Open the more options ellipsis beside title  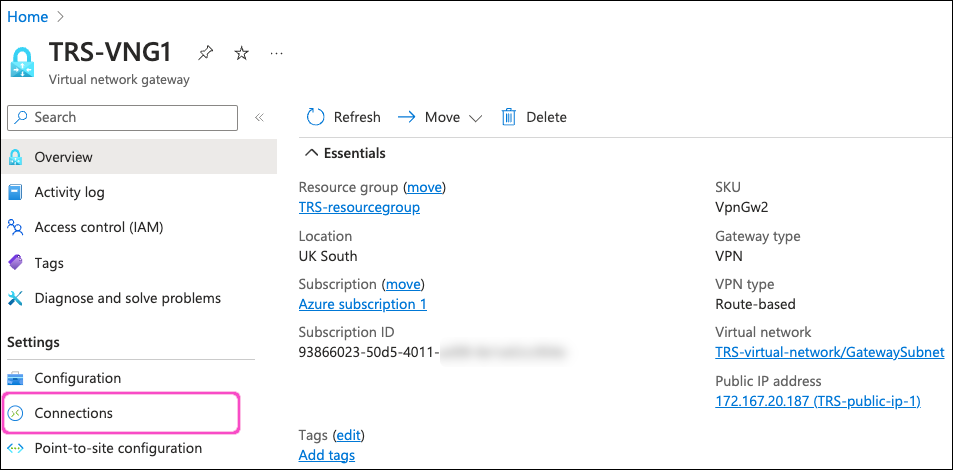tap(277, 54)
